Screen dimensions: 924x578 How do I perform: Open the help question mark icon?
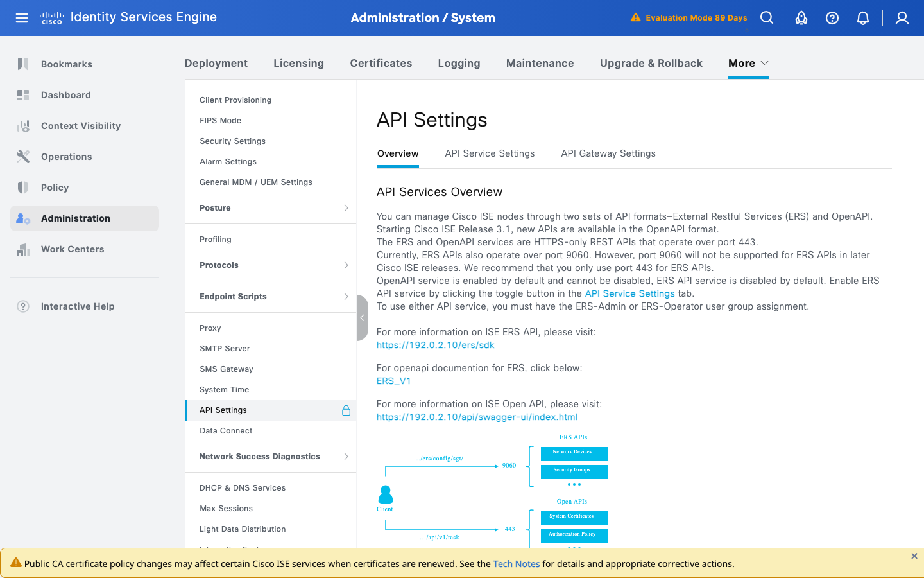tap(832, 18)
